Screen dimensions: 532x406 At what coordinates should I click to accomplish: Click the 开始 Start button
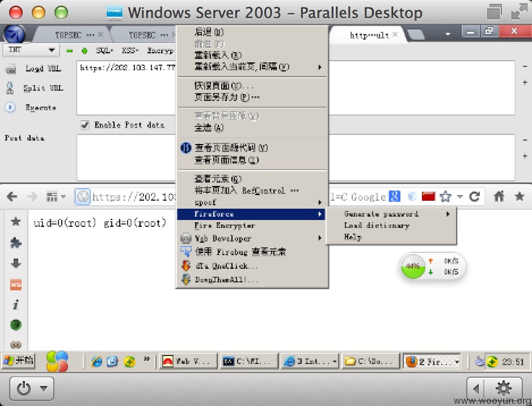(19, 361)
